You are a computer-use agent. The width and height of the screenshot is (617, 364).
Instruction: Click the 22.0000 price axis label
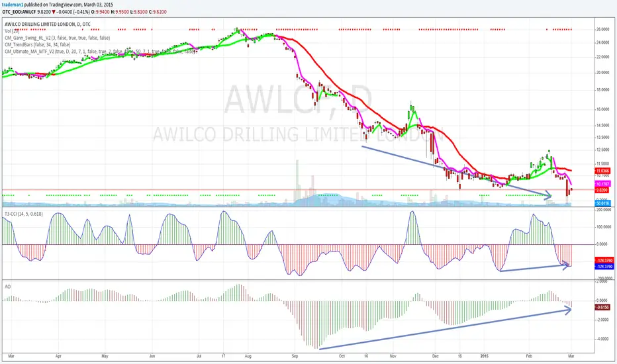pyautogui.click(x=603, y=57)
